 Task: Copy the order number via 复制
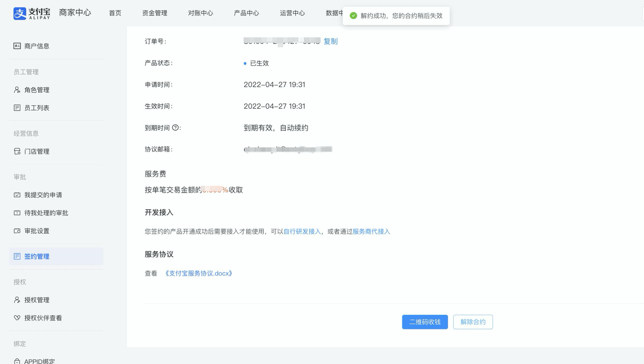pyautogui.click(x=331, y=41)
